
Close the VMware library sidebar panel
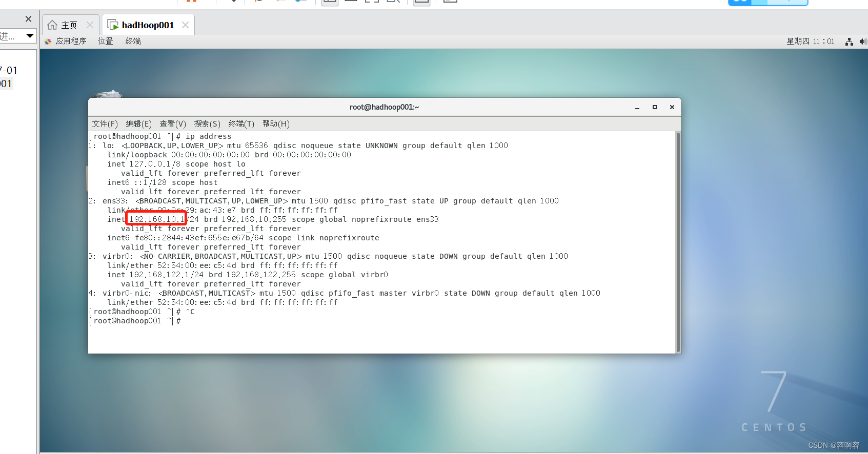point(29,19)
